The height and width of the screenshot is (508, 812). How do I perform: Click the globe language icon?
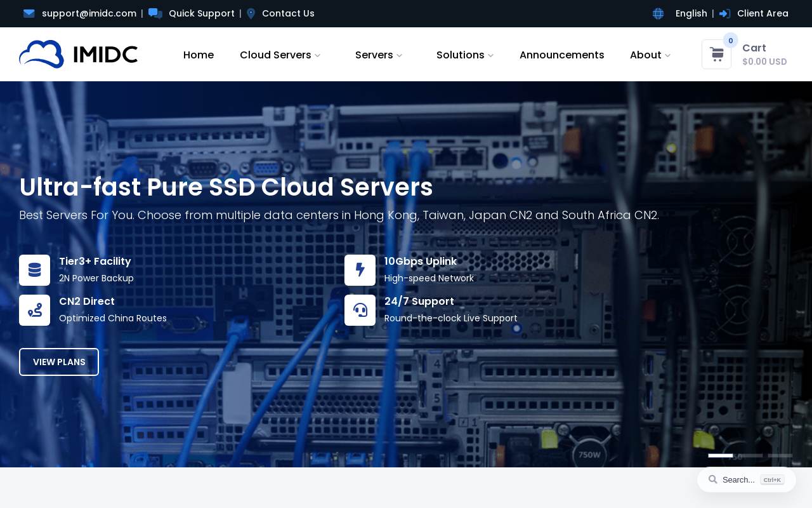(658, 13)
